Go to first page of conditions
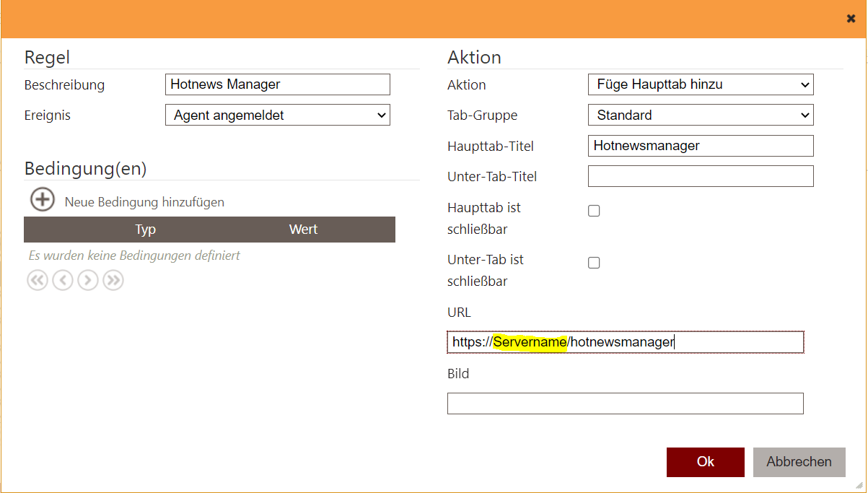 (38, 280)
